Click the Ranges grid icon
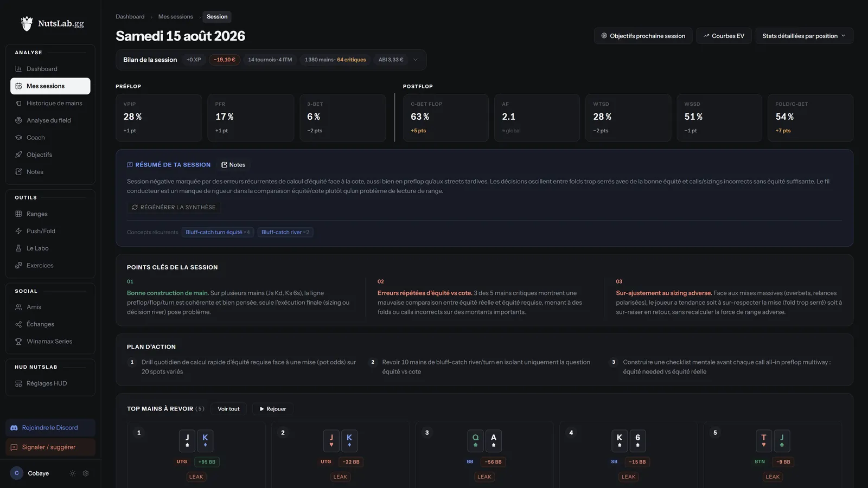 point(18,214)
